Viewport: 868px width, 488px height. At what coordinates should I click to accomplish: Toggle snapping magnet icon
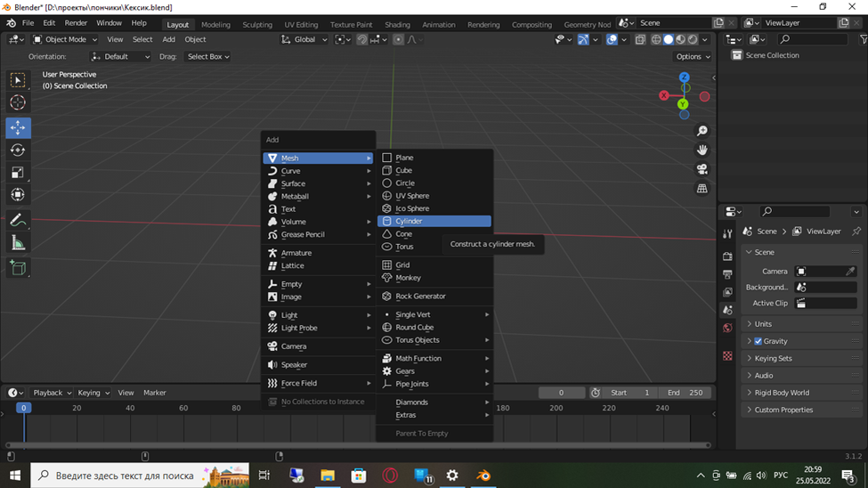pyautogui.click(x=362, y=39)
